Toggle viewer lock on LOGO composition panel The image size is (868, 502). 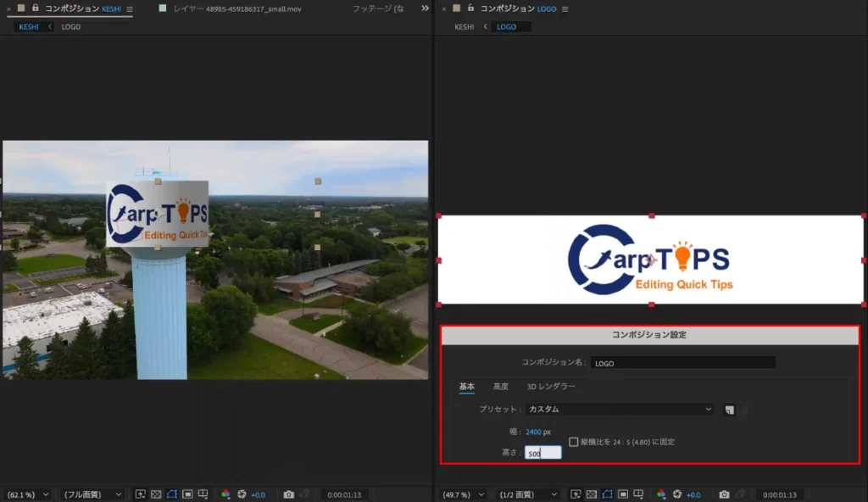[470, 8]
